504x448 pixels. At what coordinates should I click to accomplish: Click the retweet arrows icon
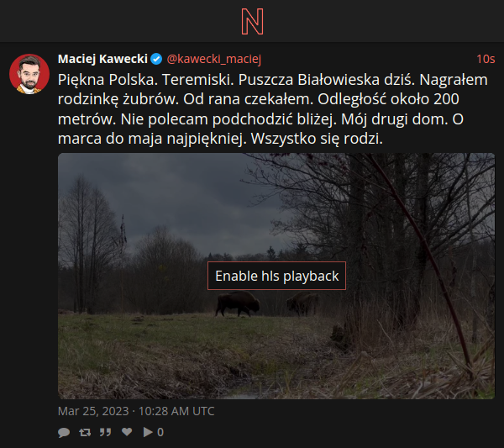point(85,432)
